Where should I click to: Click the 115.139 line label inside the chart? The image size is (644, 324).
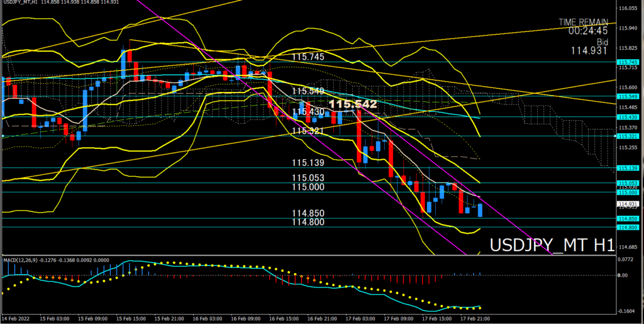click(x=308, y=162)
